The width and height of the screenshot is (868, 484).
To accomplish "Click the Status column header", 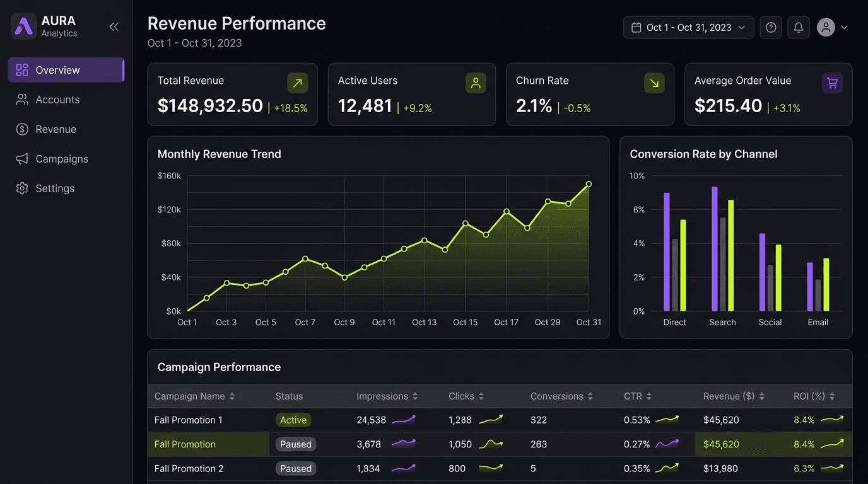I will 289,396.
